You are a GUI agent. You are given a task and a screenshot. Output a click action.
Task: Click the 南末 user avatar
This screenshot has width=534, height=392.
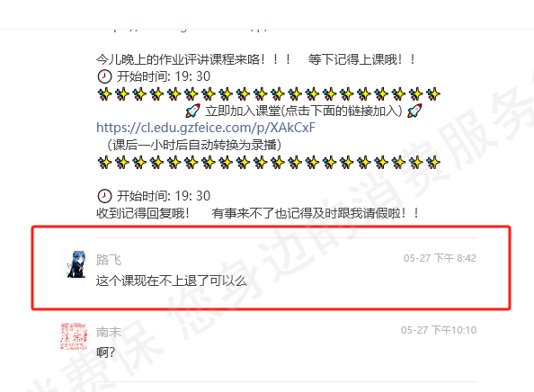tap(74, 336)
